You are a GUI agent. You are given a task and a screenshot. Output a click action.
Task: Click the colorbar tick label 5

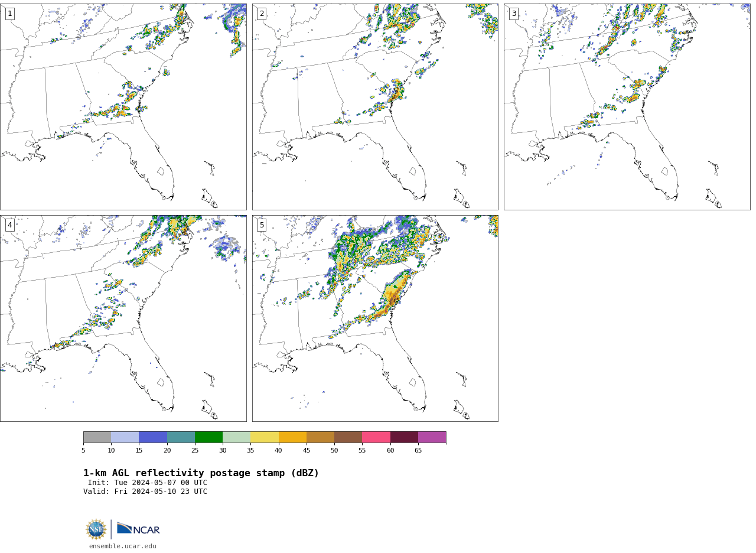click(83, 451)
